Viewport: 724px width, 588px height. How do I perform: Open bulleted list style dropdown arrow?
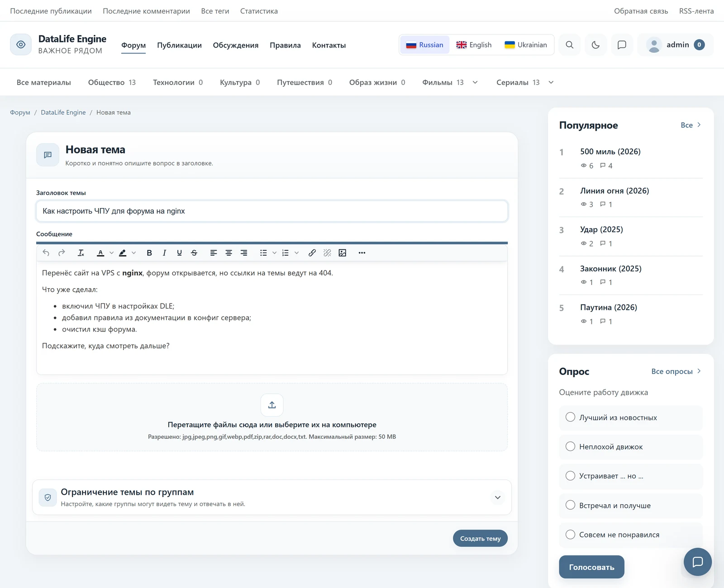tap(274, 253)
